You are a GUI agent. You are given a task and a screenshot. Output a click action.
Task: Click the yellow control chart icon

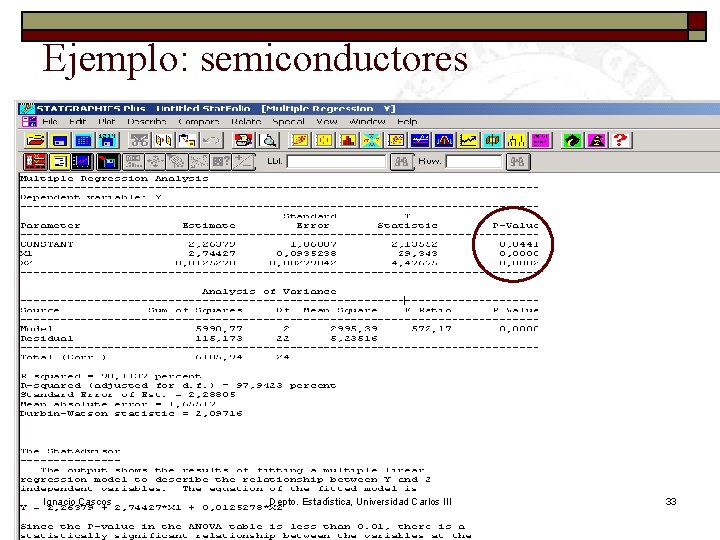(x=516, y=140)
